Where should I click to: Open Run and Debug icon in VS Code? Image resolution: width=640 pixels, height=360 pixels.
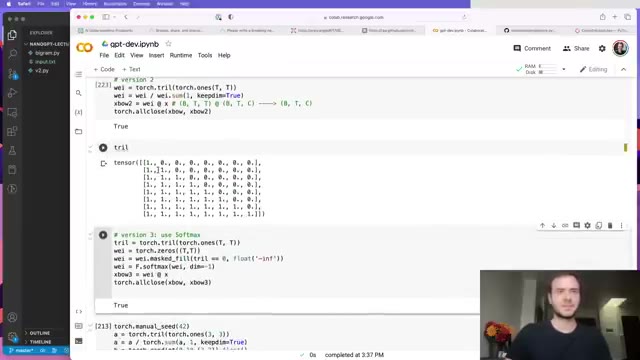12,93
